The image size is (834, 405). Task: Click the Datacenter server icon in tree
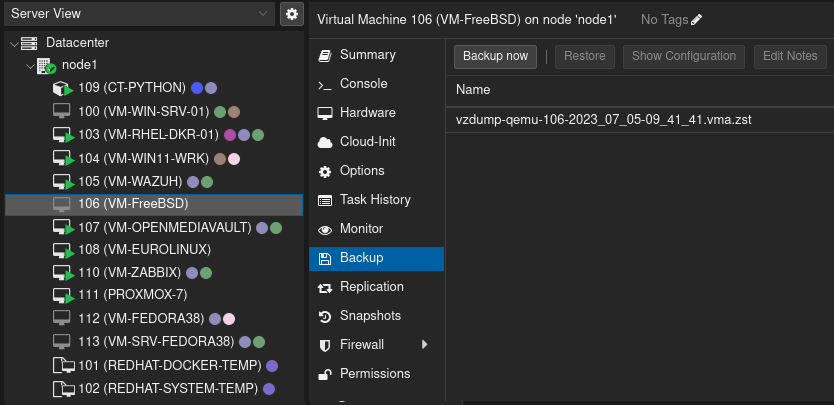click(29, 43)
